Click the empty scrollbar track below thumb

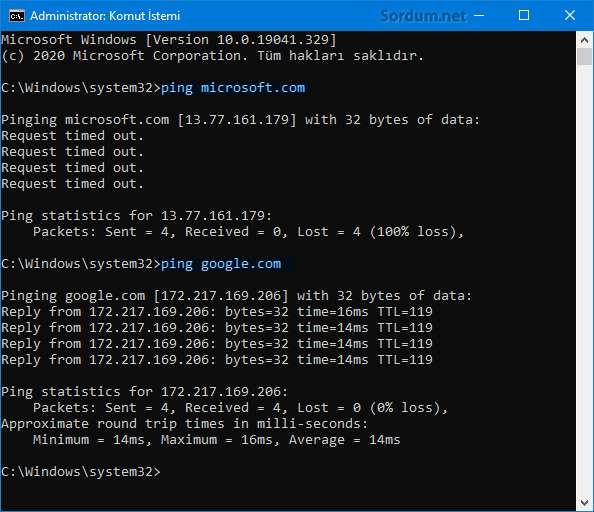coord(584,279)
